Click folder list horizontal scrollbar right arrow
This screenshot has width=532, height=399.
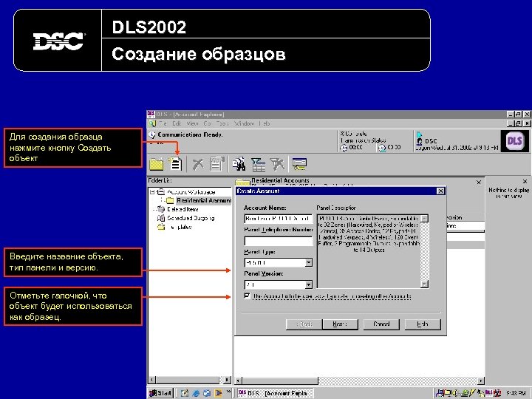227,380
